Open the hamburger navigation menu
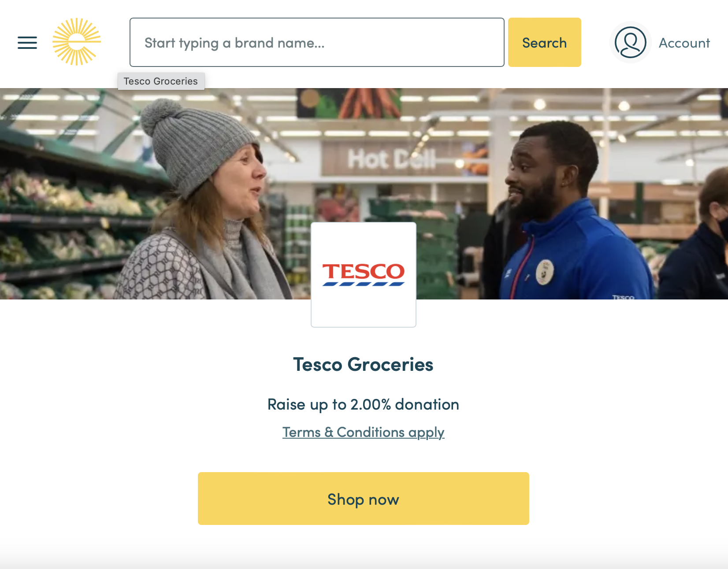728x569 pixels. point(27,43)
